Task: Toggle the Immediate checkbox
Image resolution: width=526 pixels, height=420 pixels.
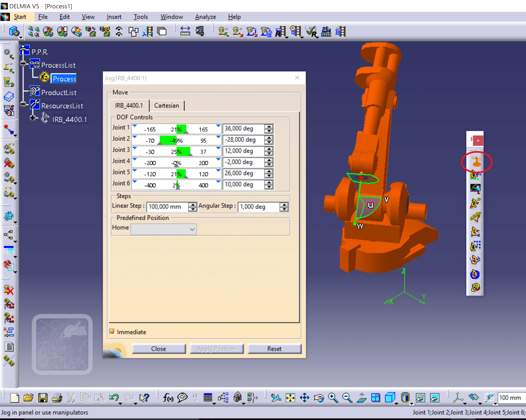Action: pyautogui.click(x=112, y=331)
